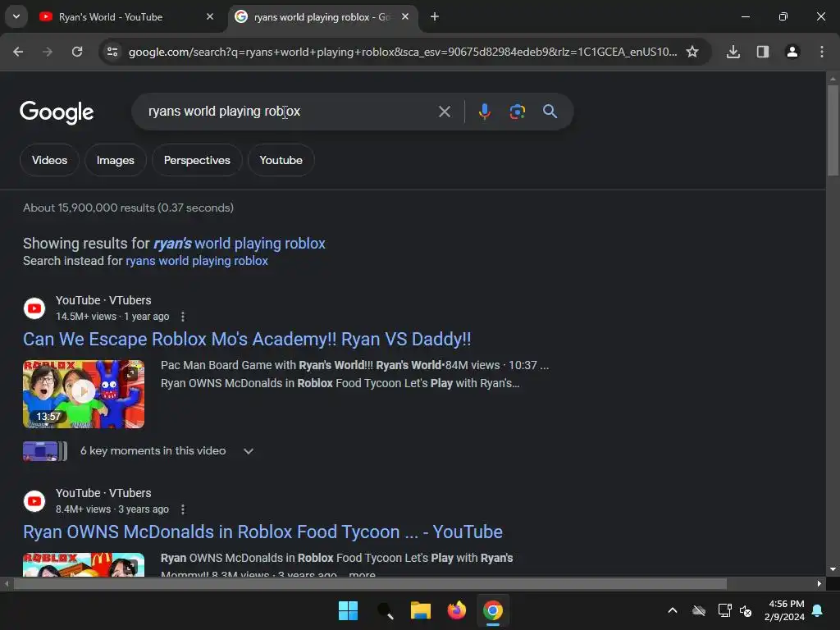The height and width of the screenshot is (630, 840).
Task: Toggle the Chrome side panel
Action: pyautogui.click(x=763, y=52)
